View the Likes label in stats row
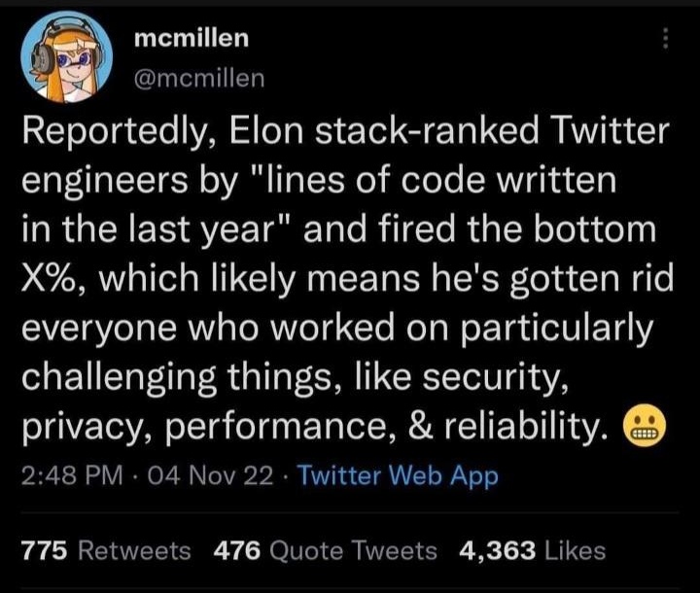 tap(574, 551)
